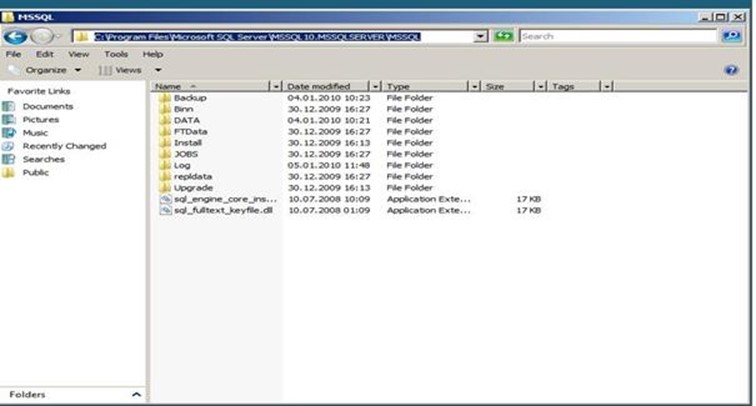Open Name column filter dropdown
The width and height of the screenshot is (756, 406).
276,86
